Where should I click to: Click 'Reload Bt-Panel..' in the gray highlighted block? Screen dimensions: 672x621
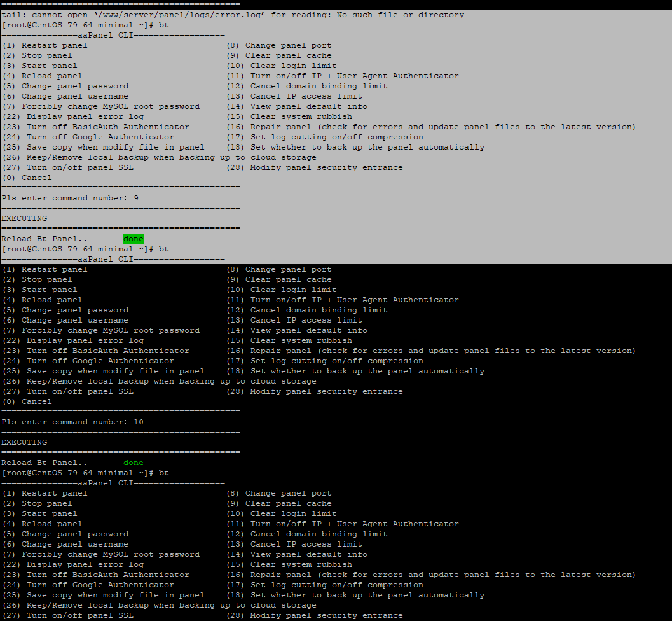click(45, 239)
